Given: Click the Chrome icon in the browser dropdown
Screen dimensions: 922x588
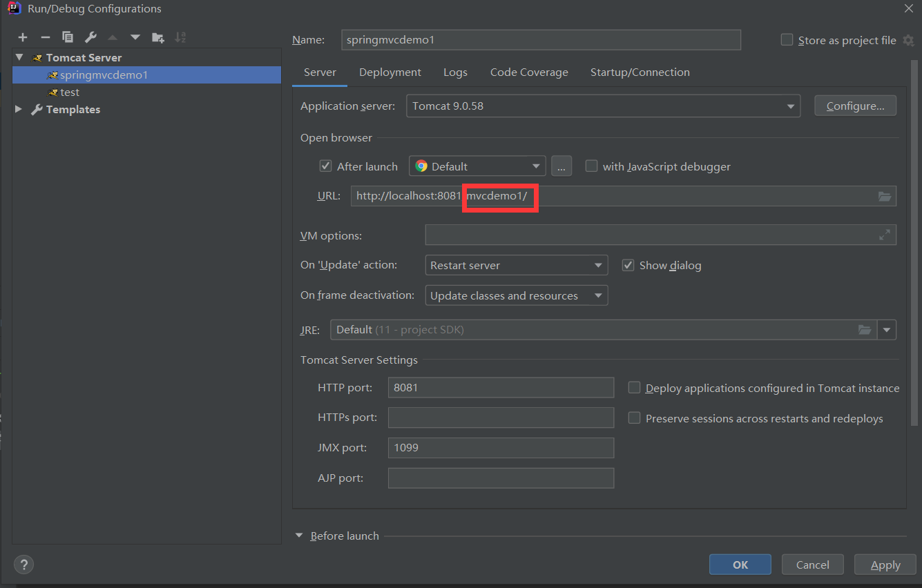Looking at the screenshot, I should pyautogui.click(x=421, y=166).
